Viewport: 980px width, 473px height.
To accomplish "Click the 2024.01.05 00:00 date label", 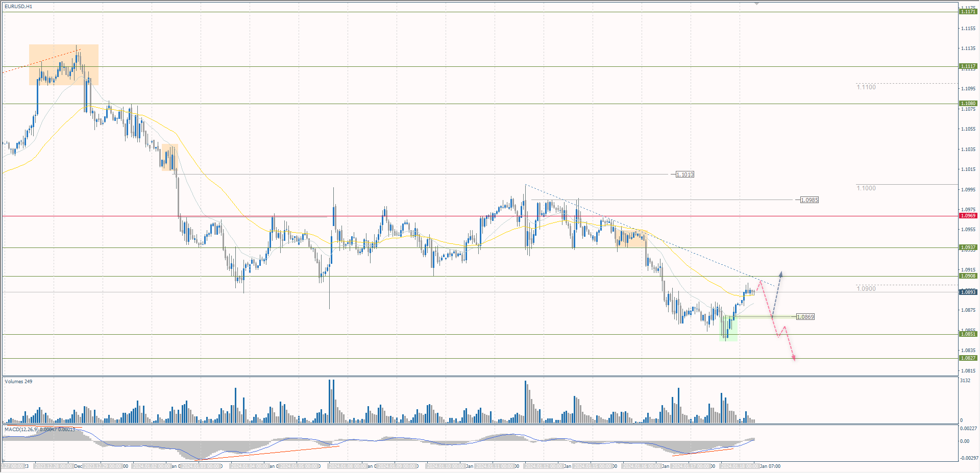I will tap(298, 466).
